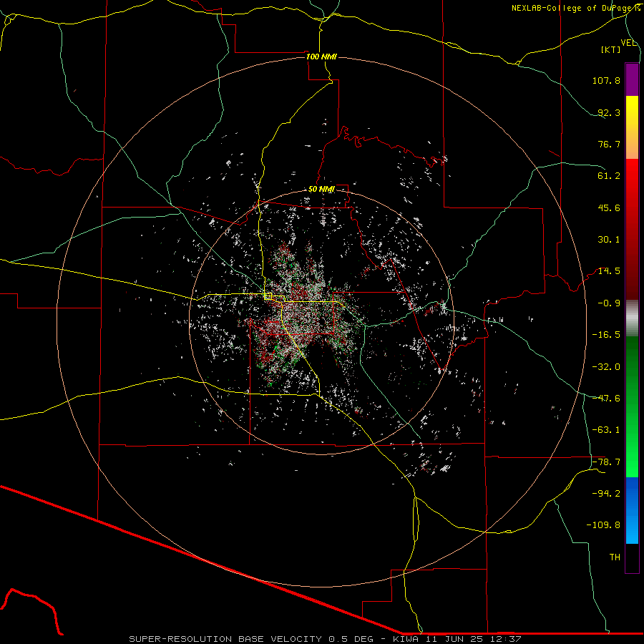
Task: Click the purple segment of the velocity color bar
Action: coord(632,79)
